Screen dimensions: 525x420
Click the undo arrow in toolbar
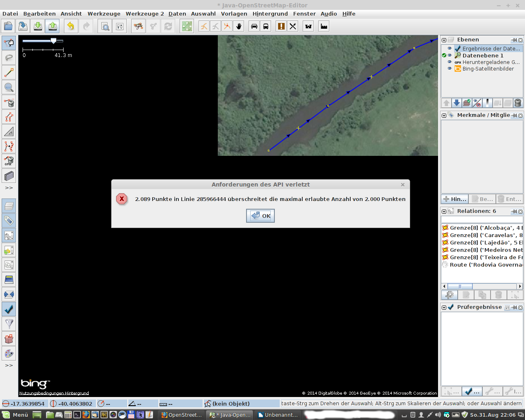[71, 26]
